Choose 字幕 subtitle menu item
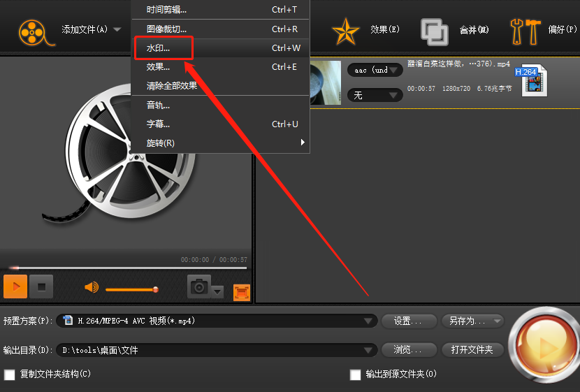The image size is (580, 392). click(220, 124)
